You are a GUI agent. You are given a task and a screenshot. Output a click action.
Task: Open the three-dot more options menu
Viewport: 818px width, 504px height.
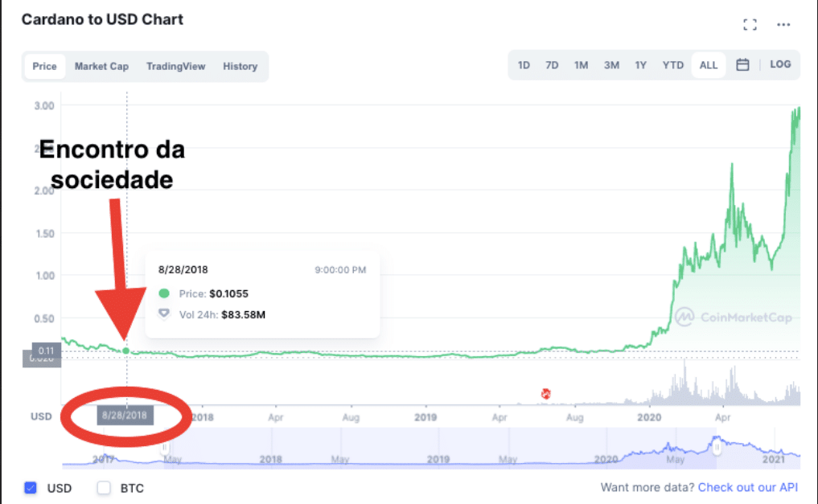[783, 24]
